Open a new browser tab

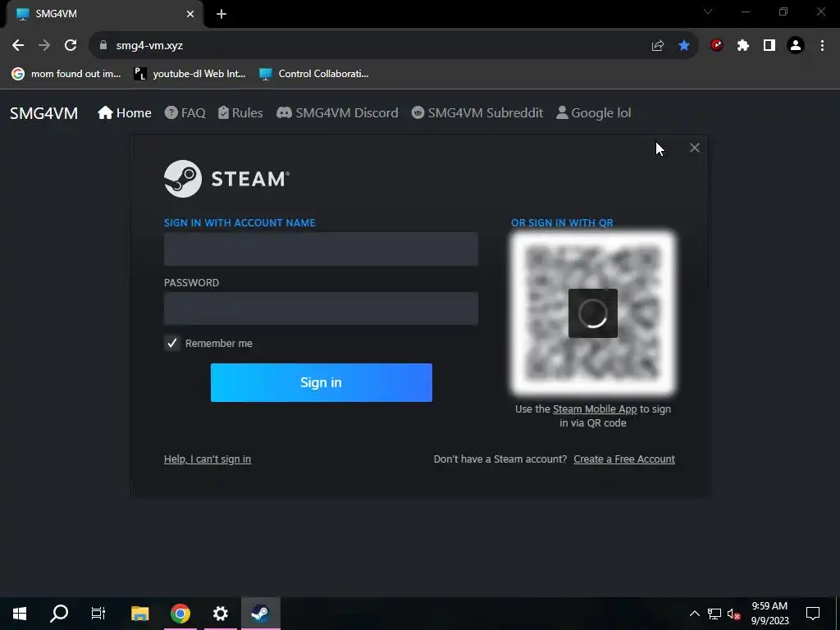pyautogui.click(x=221, y=14)
